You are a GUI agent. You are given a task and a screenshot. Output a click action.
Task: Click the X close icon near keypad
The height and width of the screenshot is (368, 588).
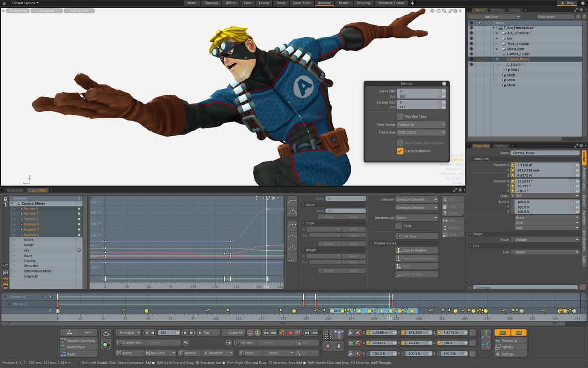(x=328, y=346)
